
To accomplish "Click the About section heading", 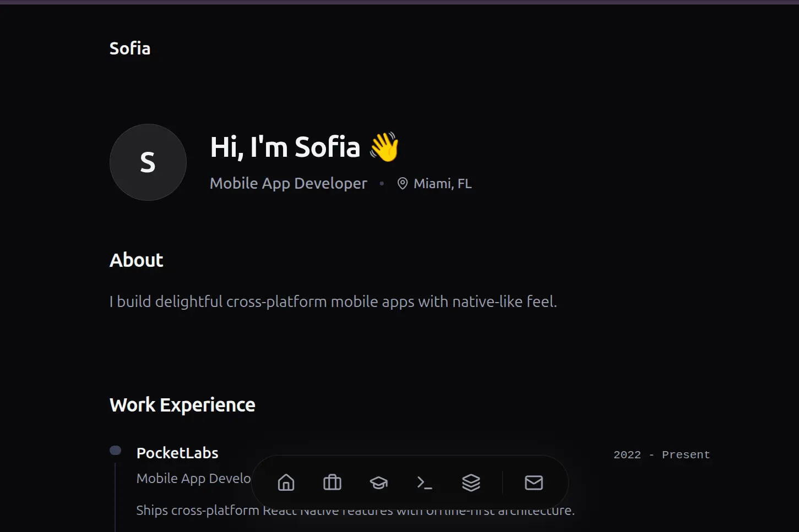I will (x=137, y=260).
